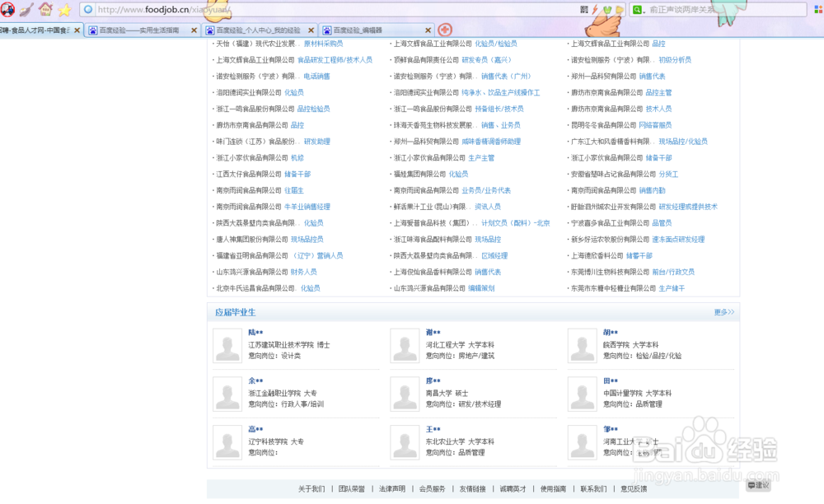The width and height of the screenshot is (824, 504).
Task: Open graduate 田** profile name
Action: (x=611, y=380)
